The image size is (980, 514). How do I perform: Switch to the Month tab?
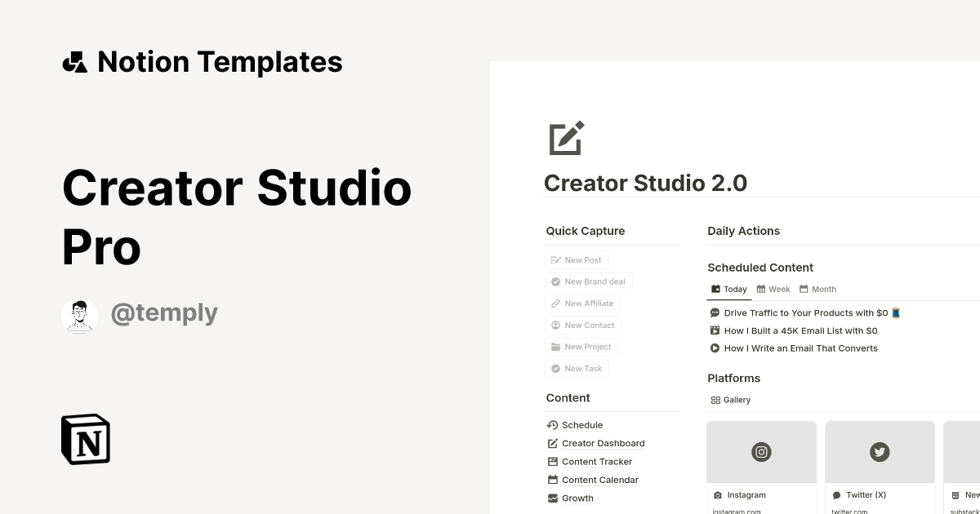[x=817, y=289]
